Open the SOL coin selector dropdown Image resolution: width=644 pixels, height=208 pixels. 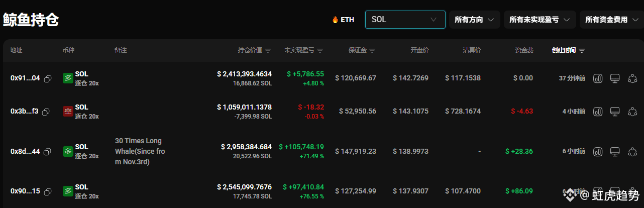[x=405, y=20]
